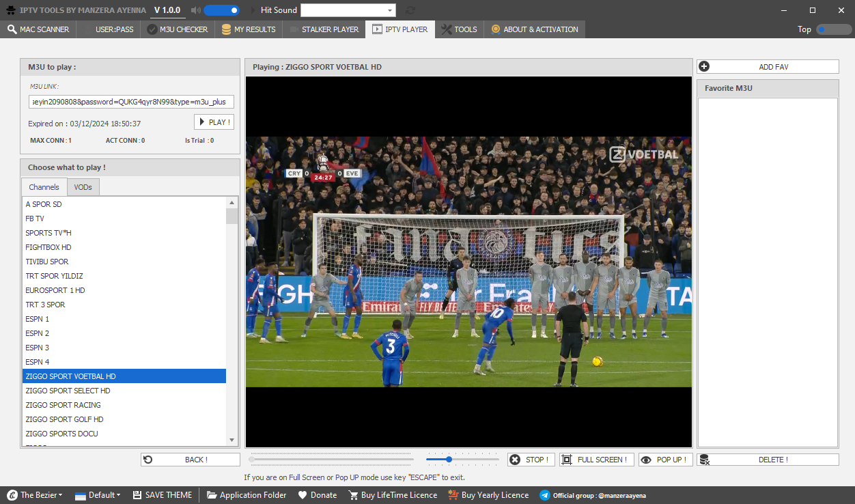Click the DELETE ! button

[x=768, y=460]
